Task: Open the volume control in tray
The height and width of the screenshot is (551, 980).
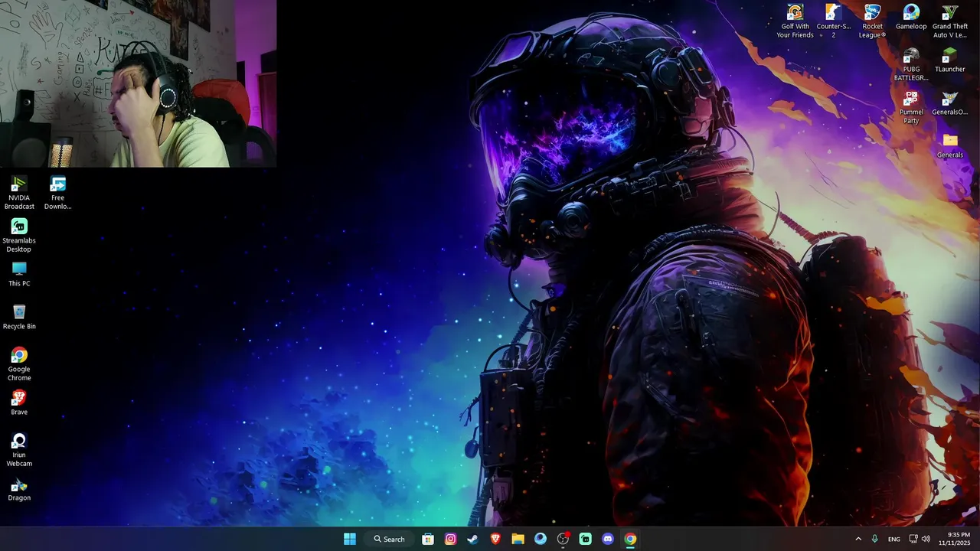Action: tap(926, 539)
